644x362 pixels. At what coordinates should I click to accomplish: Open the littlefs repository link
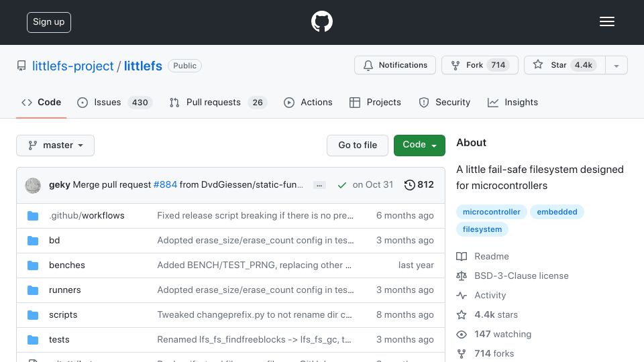pos(143,66)
